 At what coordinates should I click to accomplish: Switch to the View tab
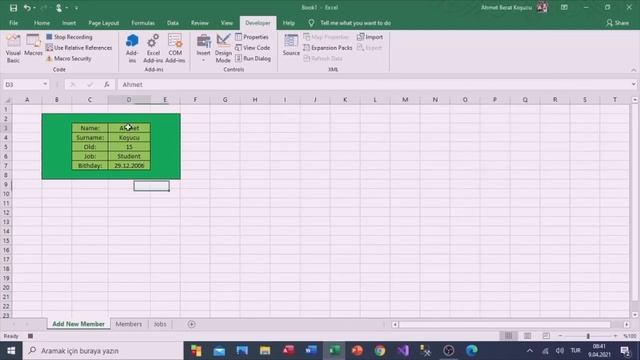point(227,23)
